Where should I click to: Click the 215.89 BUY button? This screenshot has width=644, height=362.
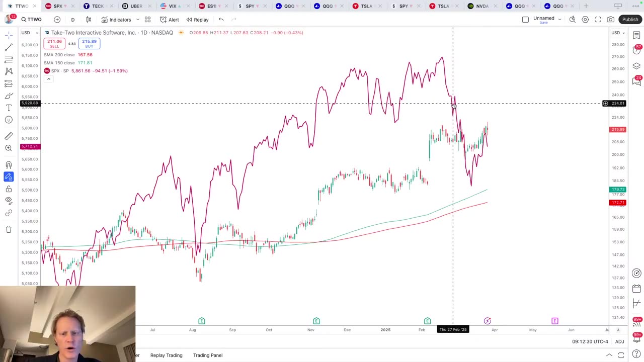point(89,44)
